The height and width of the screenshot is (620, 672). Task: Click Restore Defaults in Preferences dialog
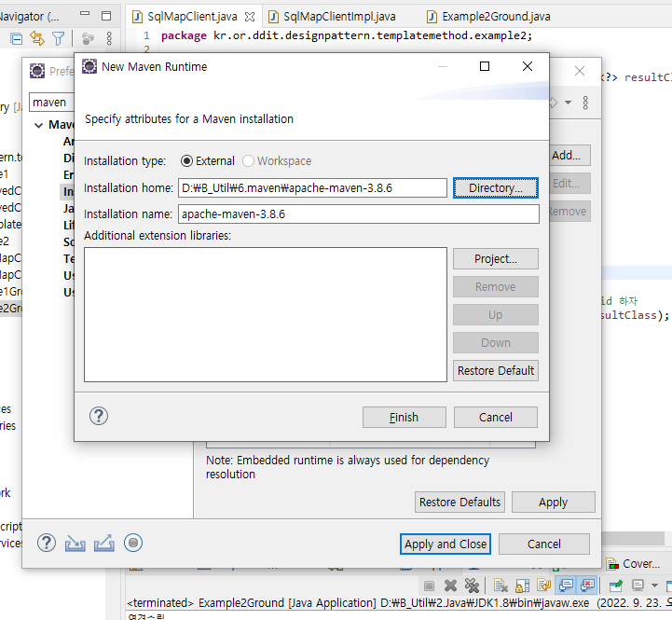coord(459,503)
